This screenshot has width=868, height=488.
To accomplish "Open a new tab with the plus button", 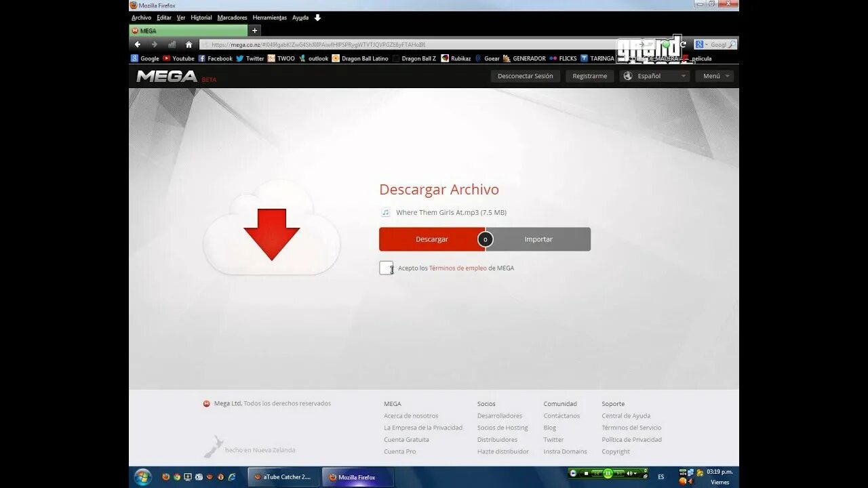I will tap(254, 30).
